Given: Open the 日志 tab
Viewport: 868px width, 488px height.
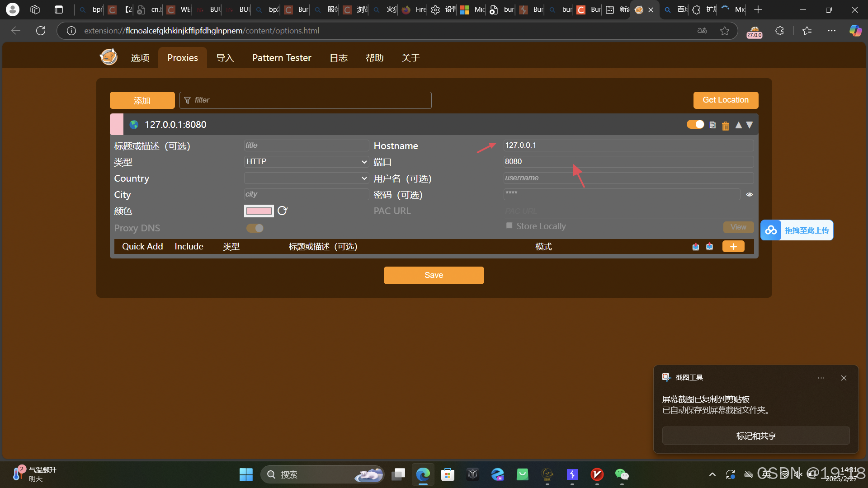Looking at the screenshot, I should [x=338, y=58].
